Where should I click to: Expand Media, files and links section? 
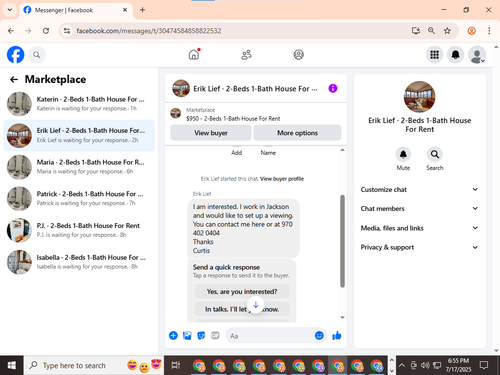tap(419, 228)
